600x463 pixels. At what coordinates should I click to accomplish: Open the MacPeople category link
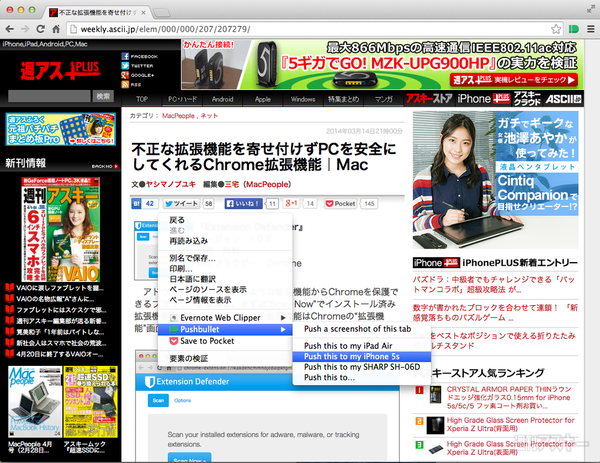pyautogui.click(x=178, y=116)
